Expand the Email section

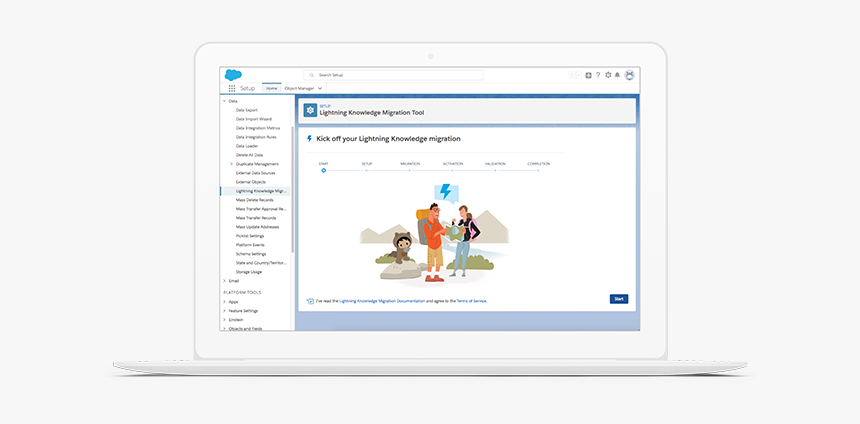(x=224, y=281)
